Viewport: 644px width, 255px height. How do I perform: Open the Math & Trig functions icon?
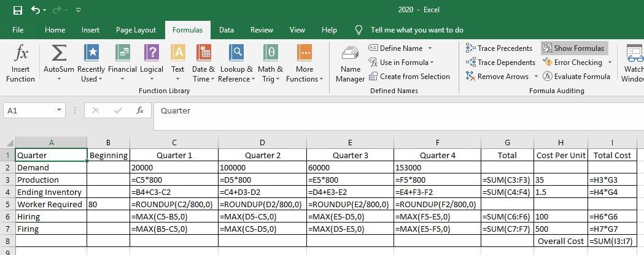pos(271,53)
